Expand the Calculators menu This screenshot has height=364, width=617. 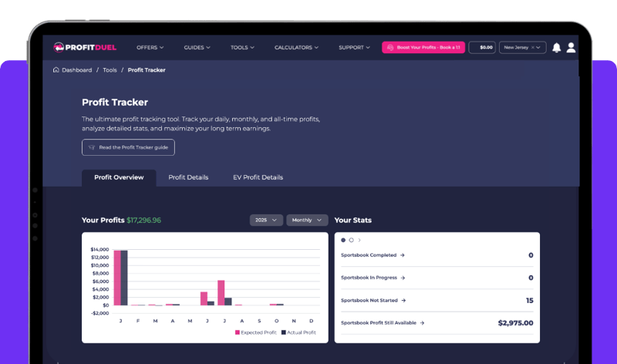(x=296, y=48)
